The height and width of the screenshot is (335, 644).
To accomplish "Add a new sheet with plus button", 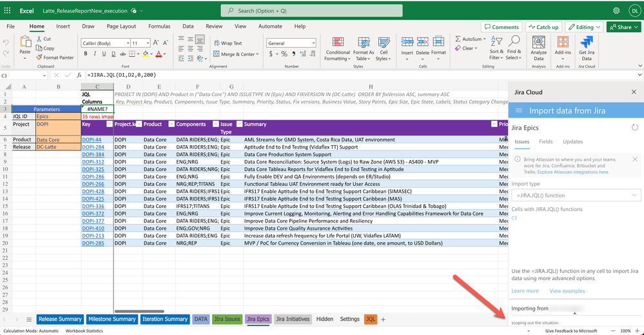I will pyautogui.click(x=383, y=320).
